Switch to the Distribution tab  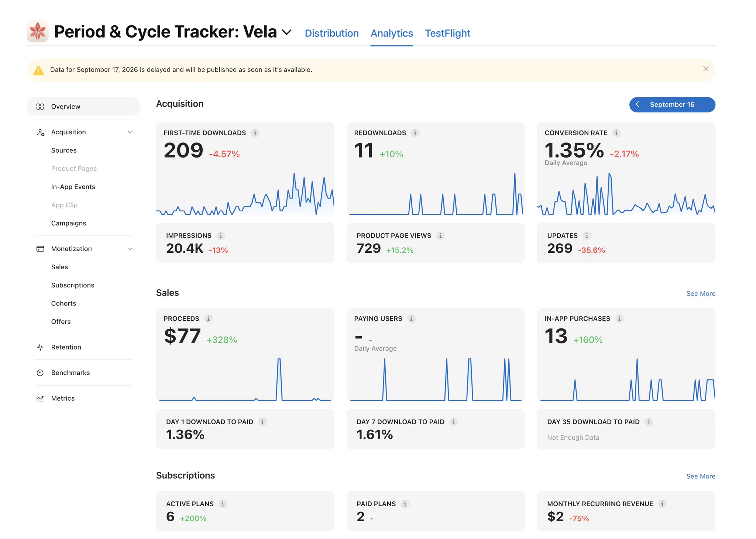click(332, 33)
